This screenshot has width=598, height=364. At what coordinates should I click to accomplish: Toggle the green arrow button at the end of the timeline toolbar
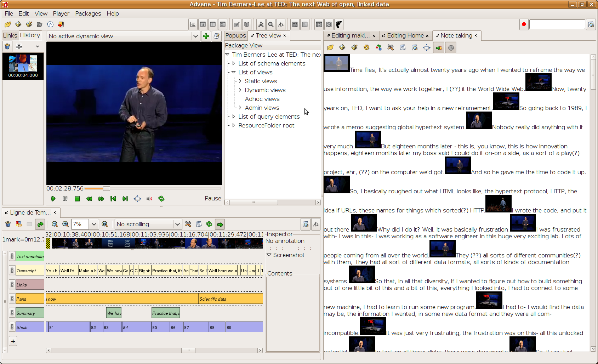(220, 224)
